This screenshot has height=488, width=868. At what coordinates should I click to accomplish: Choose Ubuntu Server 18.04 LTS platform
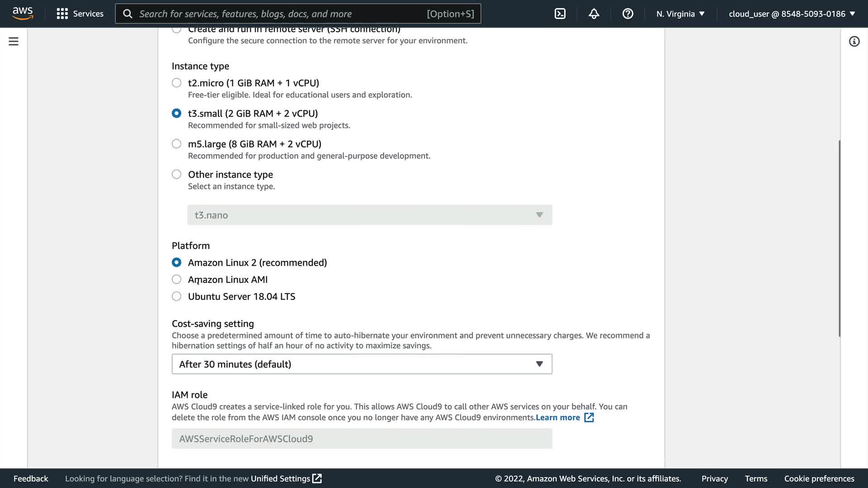176,296
